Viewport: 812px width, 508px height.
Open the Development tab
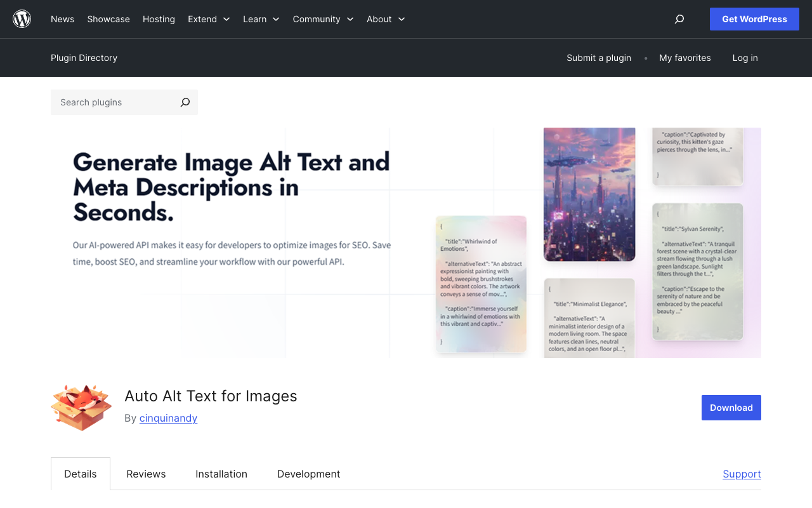[309, 474]
